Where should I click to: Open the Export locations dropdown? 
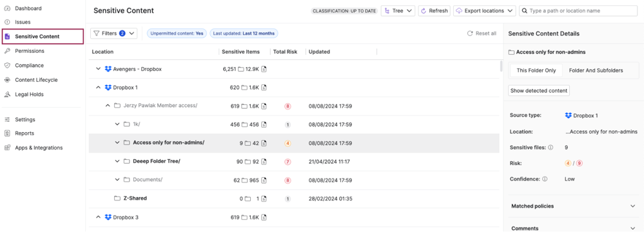coord(485,11)
